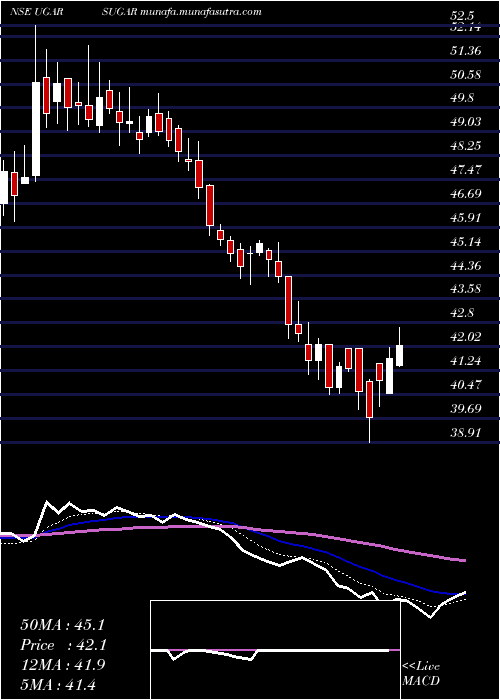Click the 50MA : 45.1 readout
Viewport: 500px width, 700px height.
pyautogui.click(x=62, y=625)
